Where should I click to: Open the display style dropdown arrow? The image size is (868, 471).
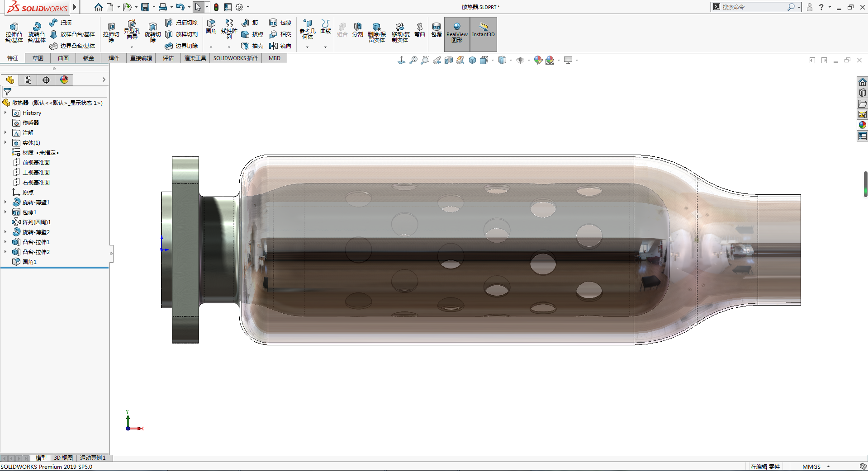pyautogui.click(x=511, y=60)
